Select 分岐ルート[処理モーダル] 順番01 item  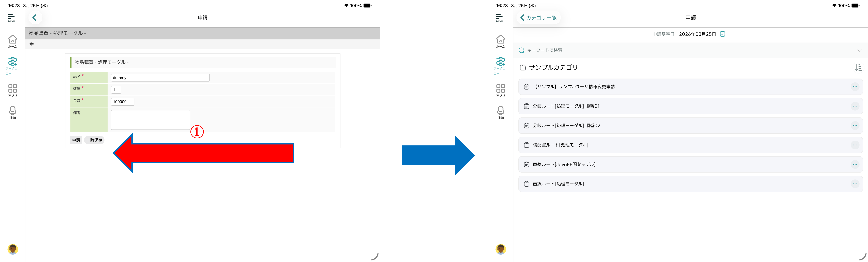[566, 106]
